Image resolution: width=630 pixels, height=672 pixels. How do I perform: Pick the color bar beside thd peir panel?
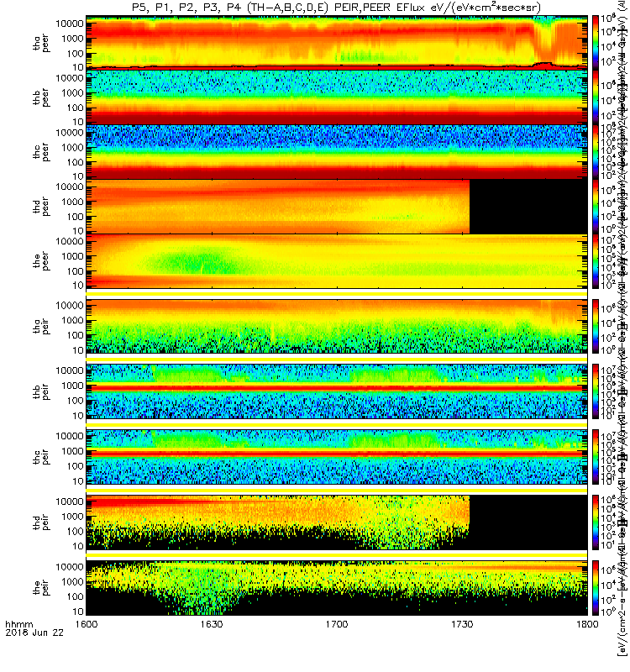point(596,522)
